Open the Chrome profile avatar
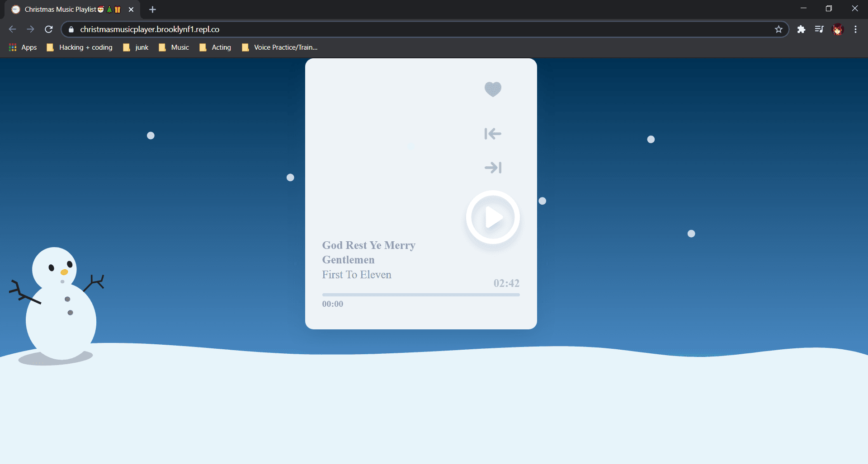 [838, 29]
